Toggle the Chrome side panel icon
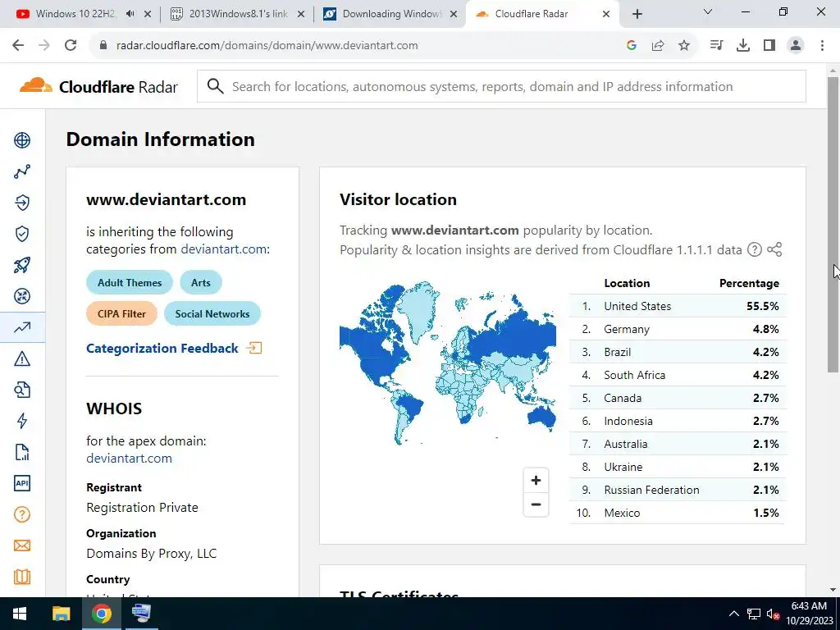The height and width of the screenshot is (630, 840). [x=769, y=46]
